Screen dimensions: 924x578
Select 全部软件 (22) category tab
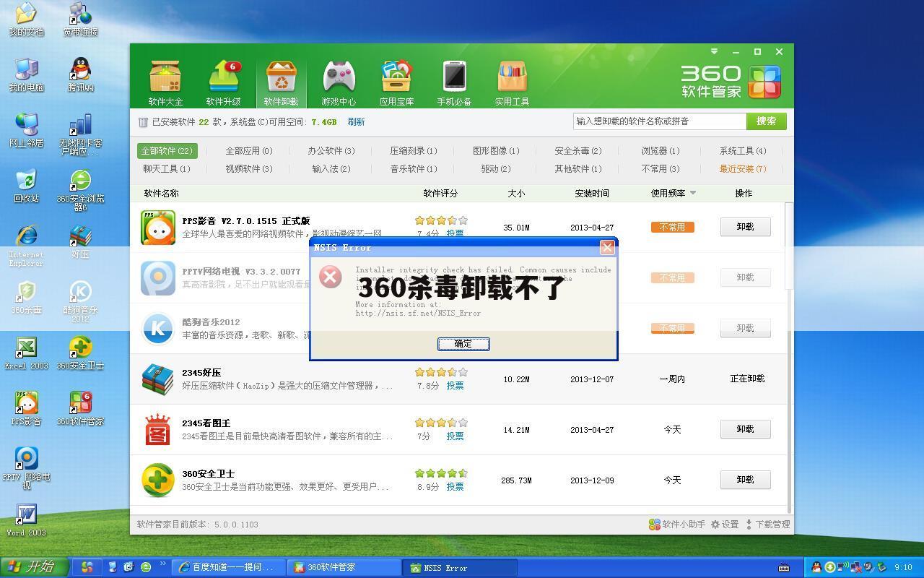click(x=167, y=151)
